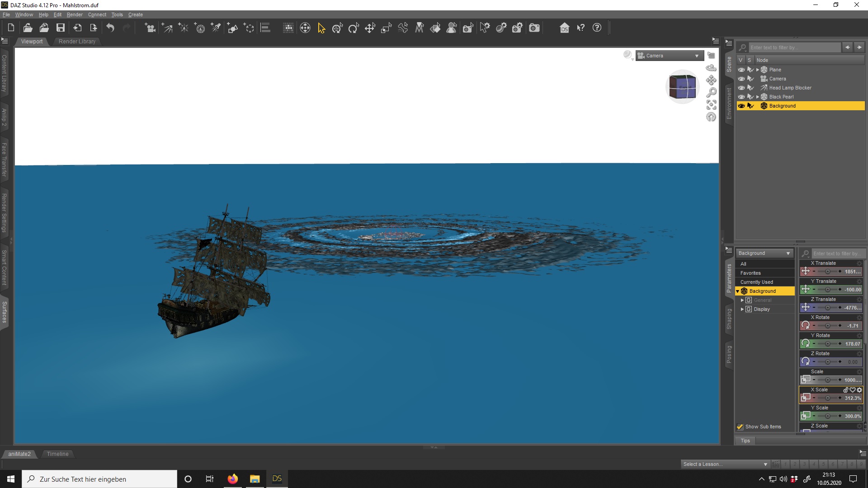Click the Save file toolbar icon
Screen dimensions: 868x488
coord(60,28)
